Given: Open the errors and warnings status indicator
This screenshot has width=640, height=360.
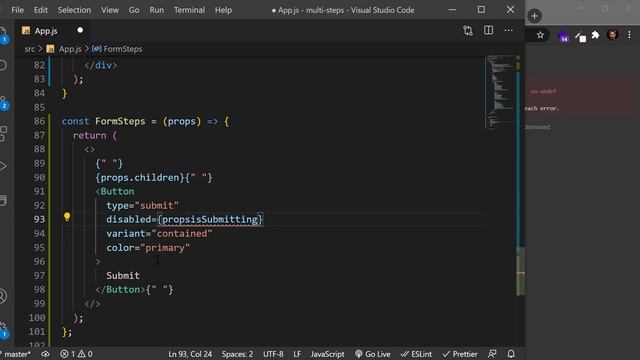Looking at the screenshot, I should 76,354.
